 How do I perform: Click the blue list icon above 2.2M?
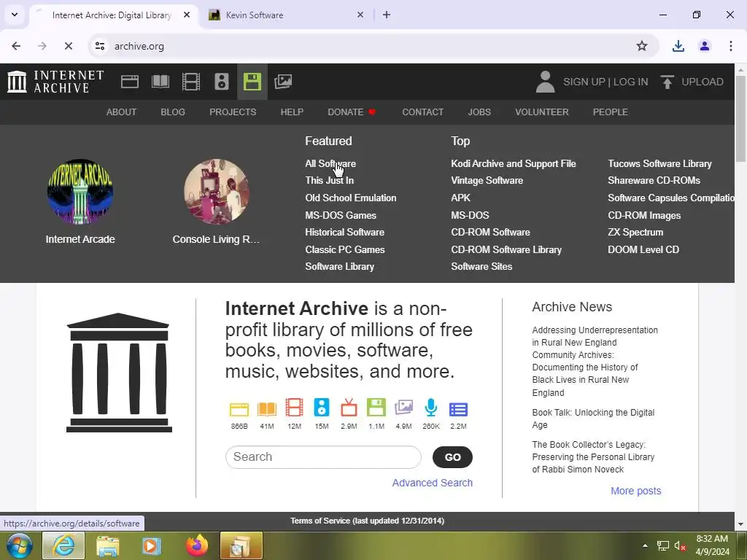tap(458, 410)
